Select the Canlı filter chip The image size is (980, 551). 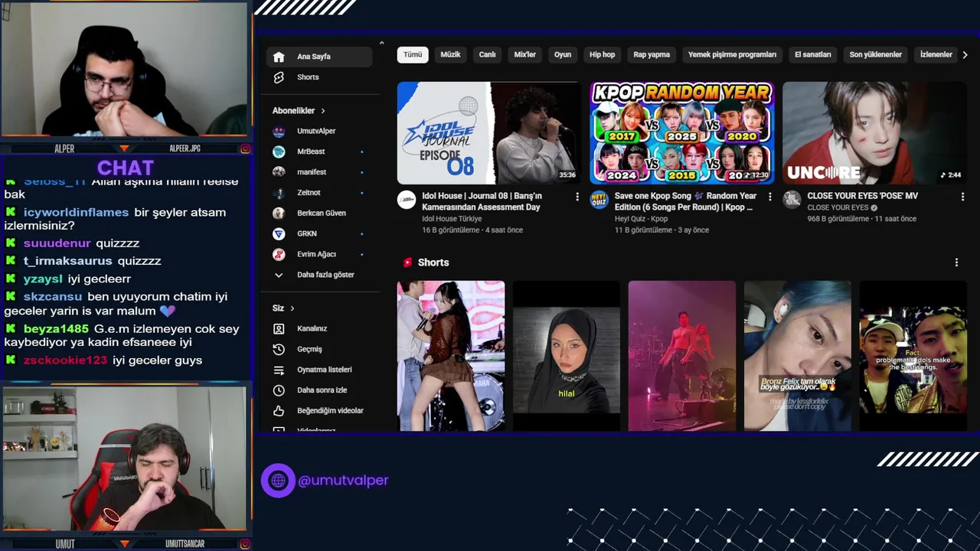pyautogui.click(x=488, y=55)
